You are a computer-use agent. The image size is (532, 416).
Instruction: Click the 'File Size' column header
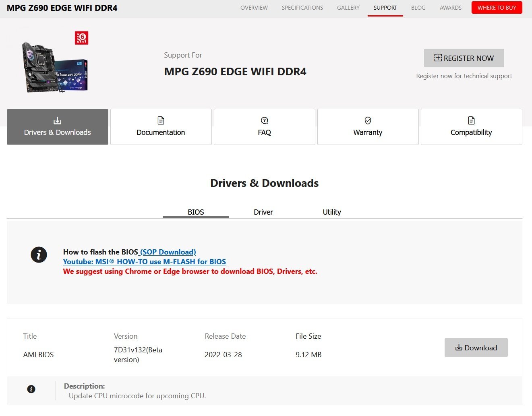(308, 336)
